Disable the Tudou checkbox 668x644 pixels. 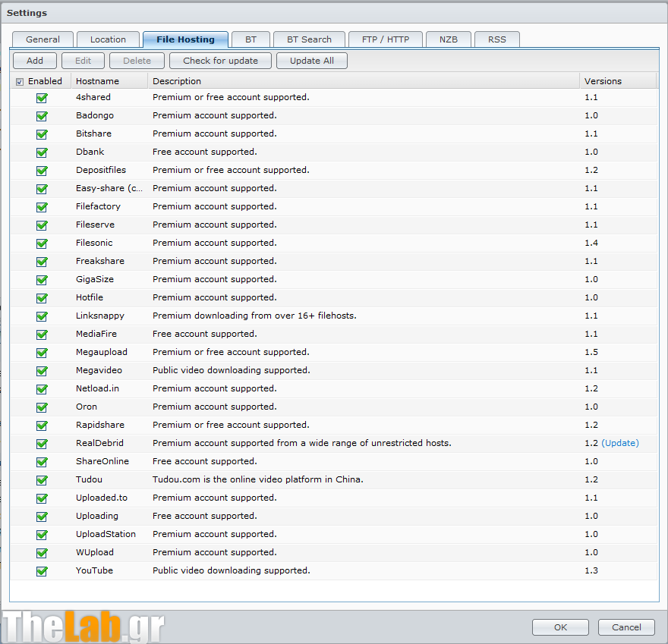(42, 480)
